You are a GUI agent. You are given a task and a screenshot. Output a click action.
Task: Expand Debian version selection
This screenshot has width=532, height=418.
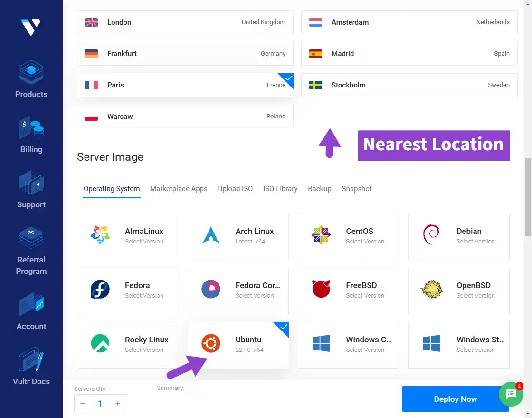[x=459, y=237]
